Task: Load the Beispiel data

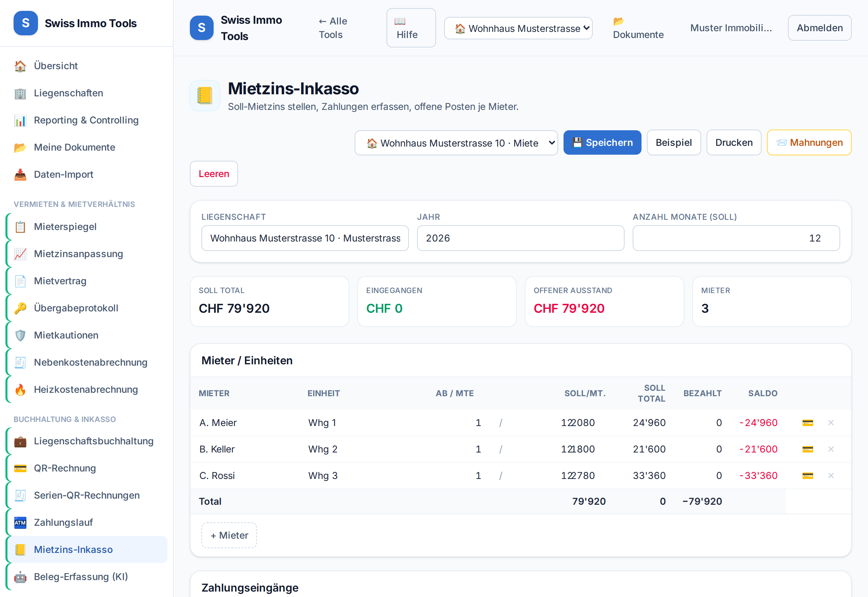Action: pos(674,142)
